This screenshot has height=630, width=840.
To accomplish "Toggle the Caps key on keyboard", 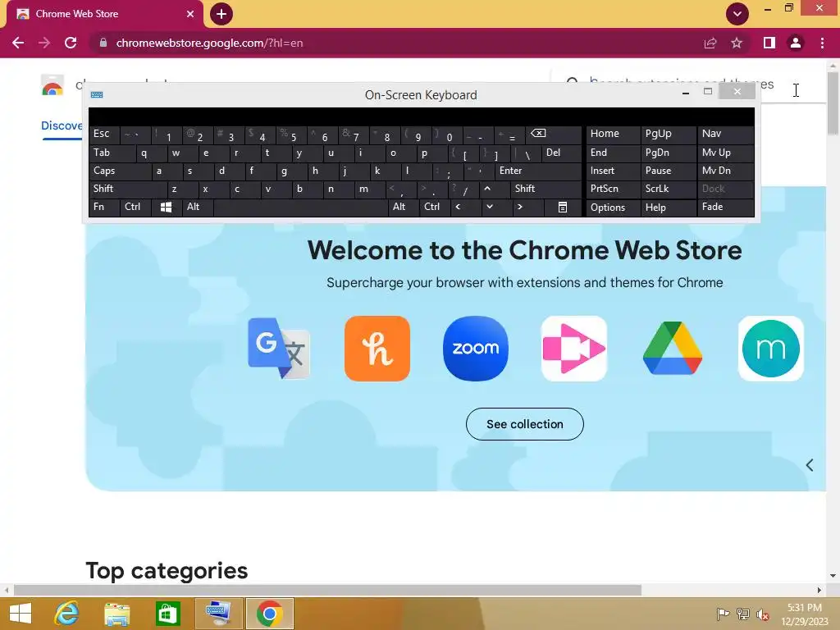I will point(120,171).
